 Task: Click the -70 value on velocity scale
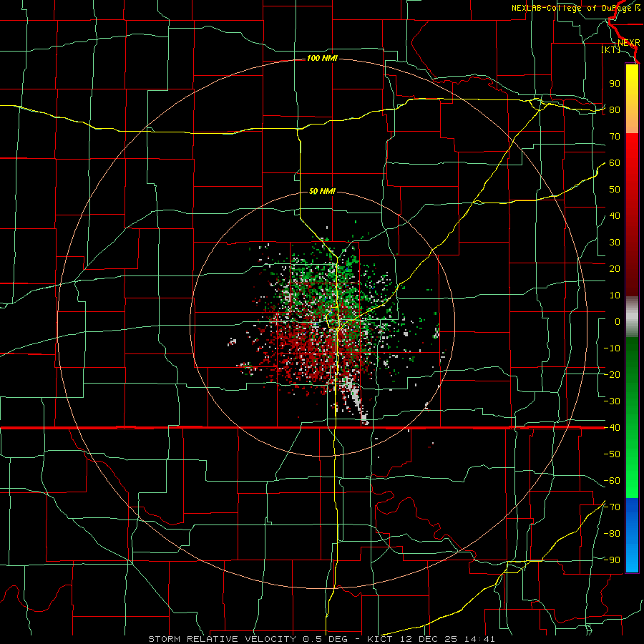tap(612, 507)
